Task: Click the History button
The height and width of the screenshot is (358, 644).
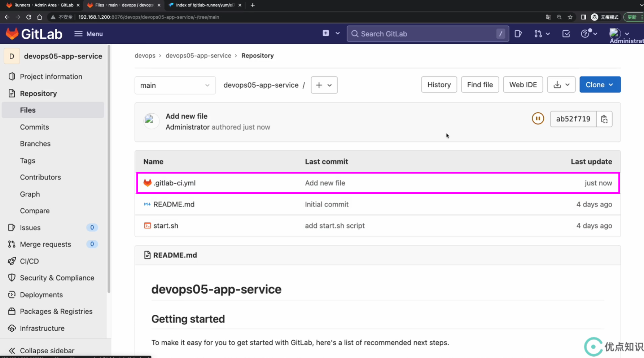Action: click(x=439, y=84)
